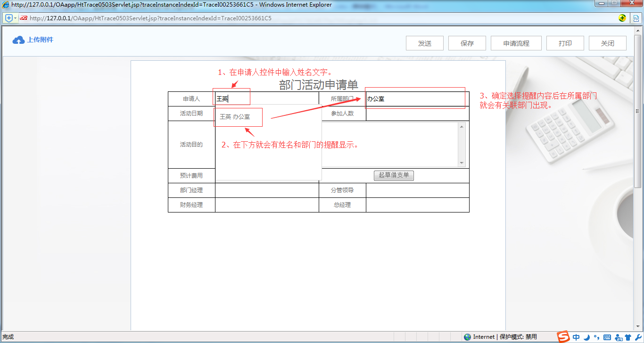Select the 王英 办公室 autocomplete suggestion
644x343 pixels.
click(x=235, y=117)
